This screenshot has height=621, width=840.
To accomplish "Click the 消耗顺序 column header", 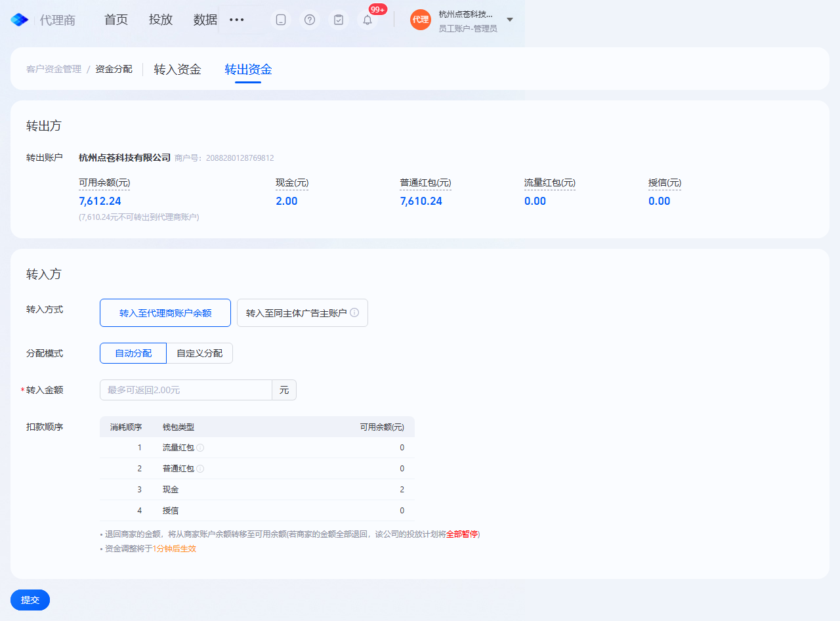I will click(126, 427).
